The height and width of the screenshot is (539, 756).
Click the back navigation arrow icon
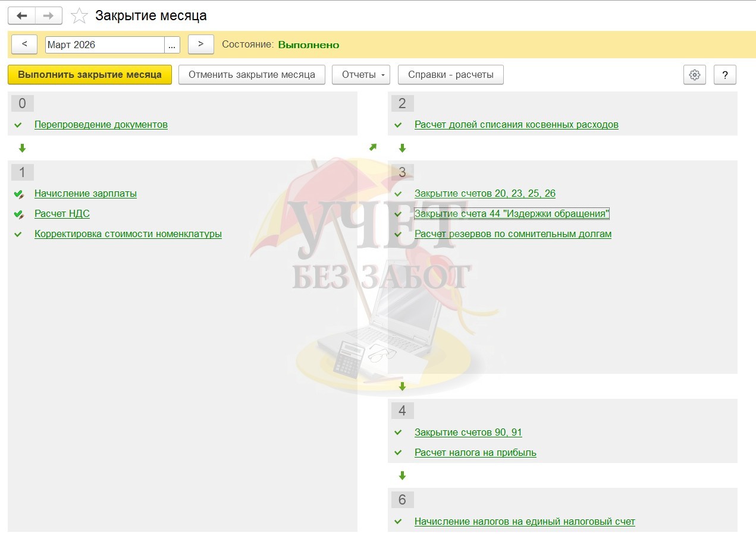[22, 15]
